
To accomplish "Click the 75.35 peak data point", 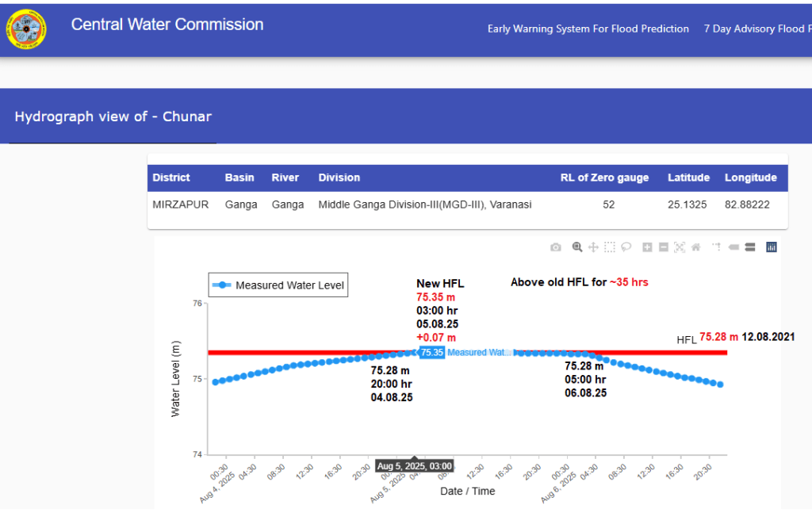I will [415, 352].
